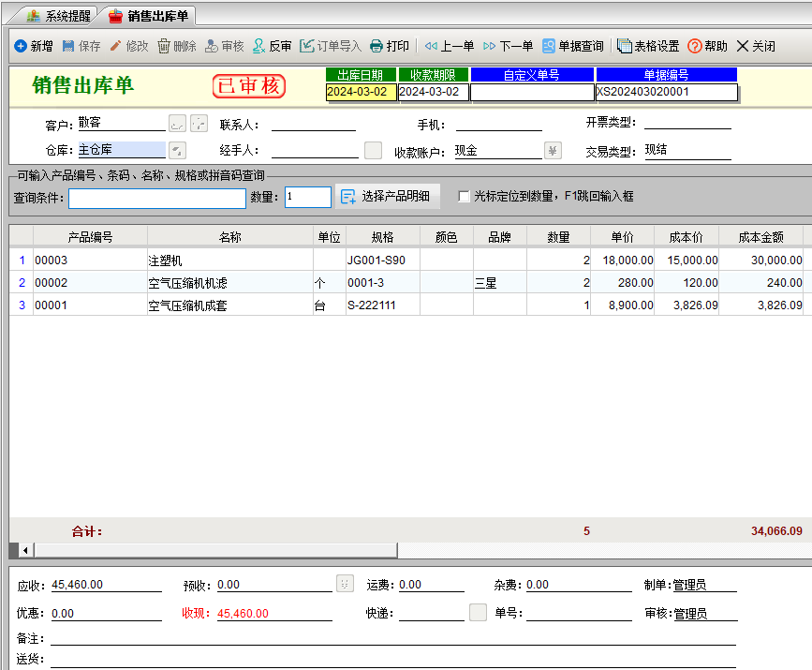812x670 pixels.
Task: Click the 开票类型 invoice type field
Action: click(x=687, y=123)
